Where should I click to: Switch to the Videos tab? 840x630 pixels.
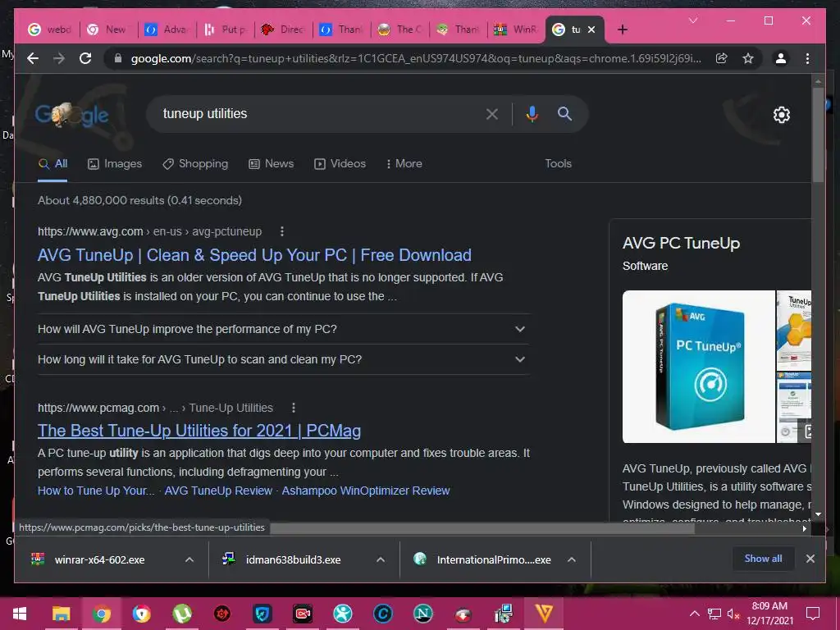pyautogui.click(x=340, y=163)
